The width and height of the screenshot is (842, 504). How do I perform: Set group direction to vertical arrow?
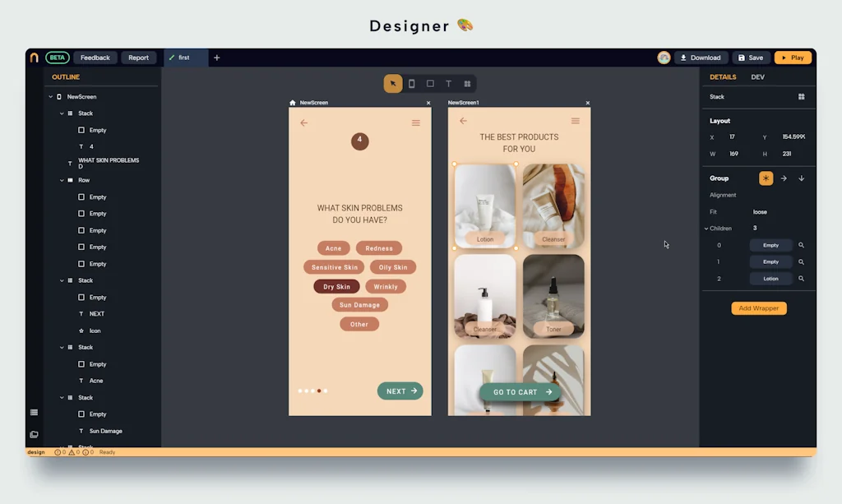[x=802, y=178]
